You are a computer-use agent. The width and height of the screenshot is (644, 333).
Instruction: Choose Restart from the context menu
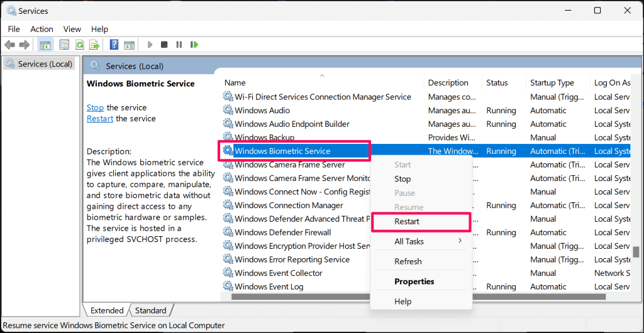click(407, 221)
